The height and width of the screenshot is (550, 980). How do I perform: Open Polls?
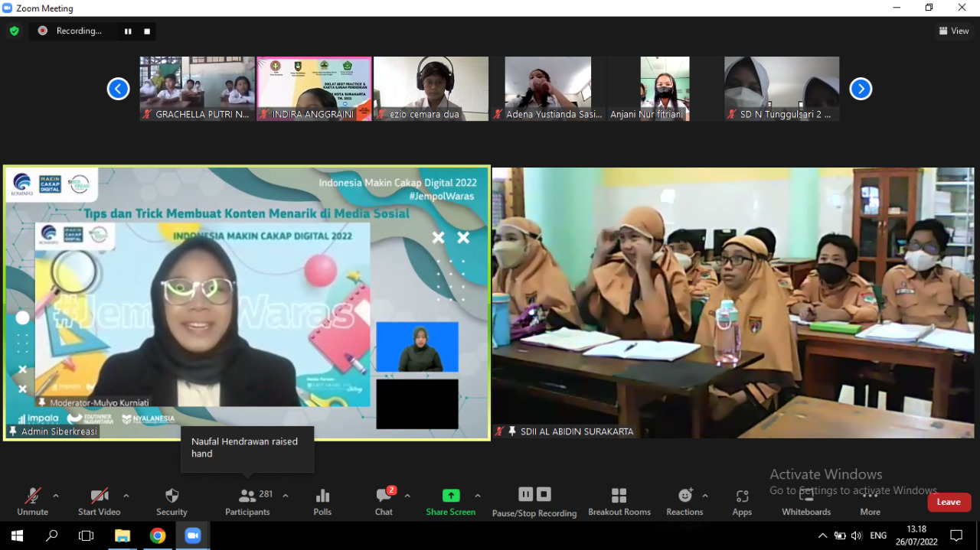(x=322, y=501)
